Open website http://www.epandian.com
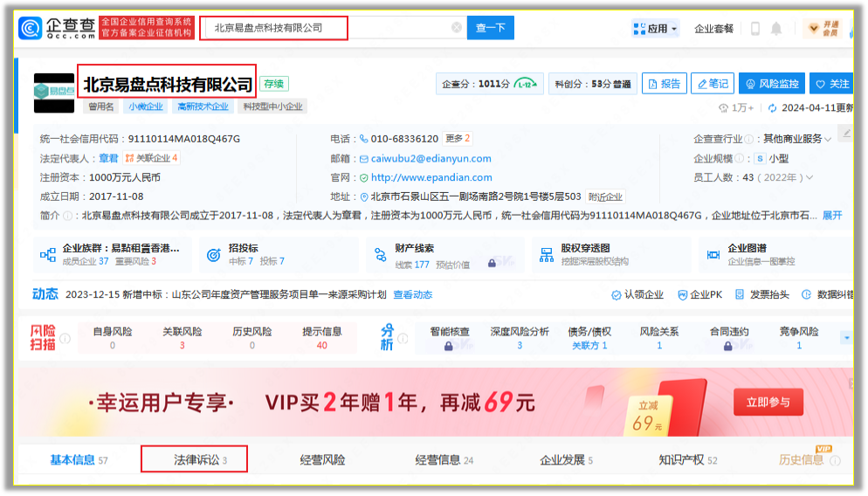The width and height of the screenshot is (868, 496). point(431,177)
